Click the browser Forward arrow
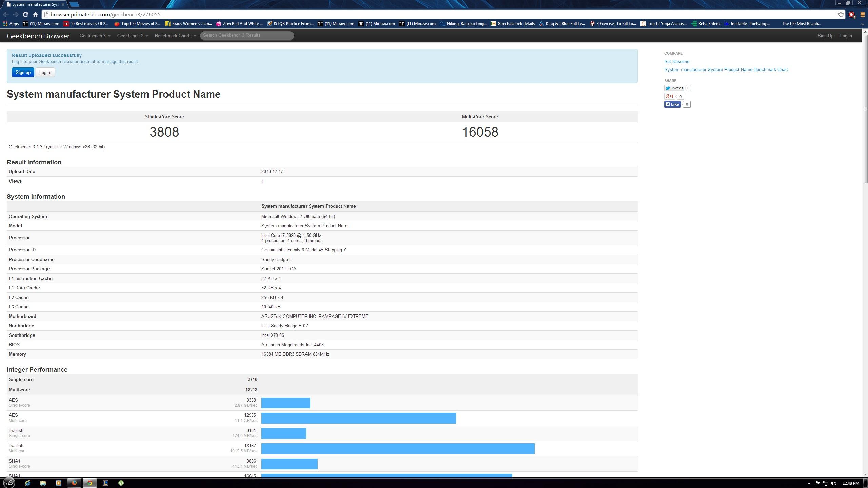Viewport: 868px width, 488px height. [16, 14]
